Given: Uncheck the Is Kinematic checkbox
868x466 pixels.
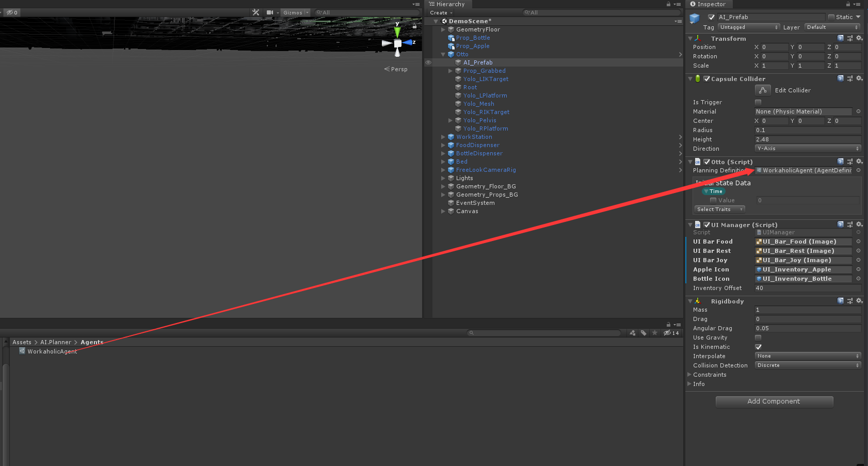Looking at the screenshot, I should [x=758, y=347].
